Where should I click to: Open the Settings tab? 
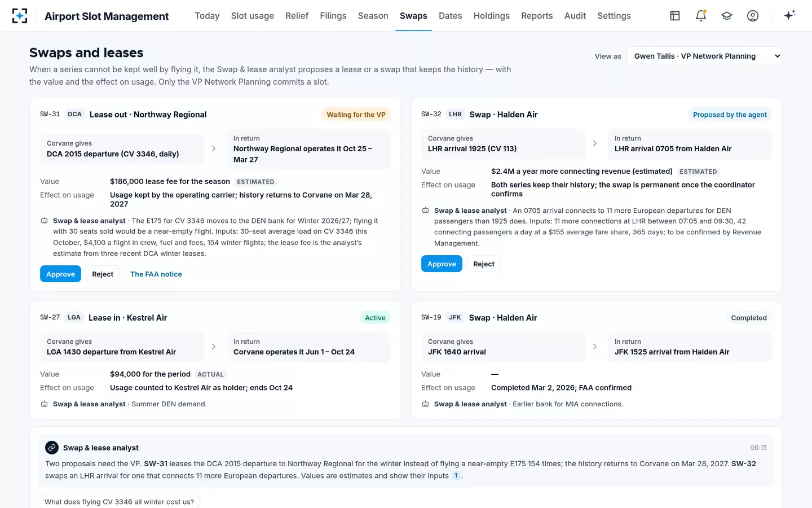click(614, 16)
